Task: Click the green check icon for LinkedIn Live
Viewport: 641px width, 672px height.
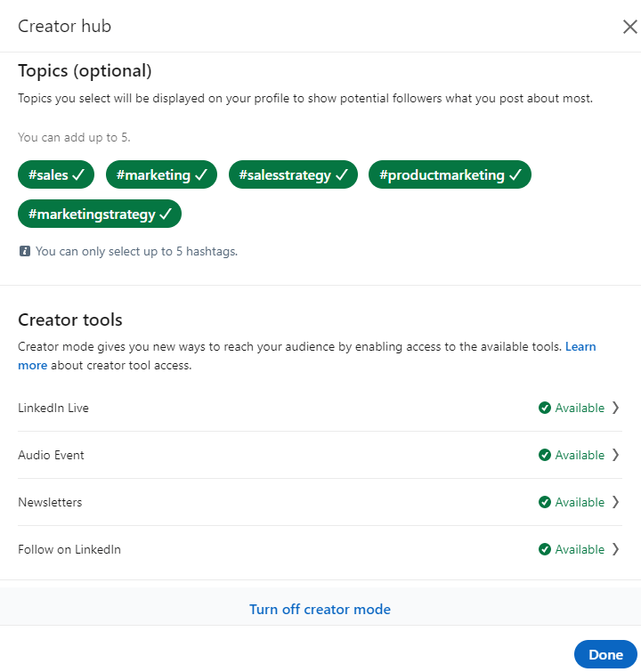Action: pyautogui.click(x=545, y=408)
